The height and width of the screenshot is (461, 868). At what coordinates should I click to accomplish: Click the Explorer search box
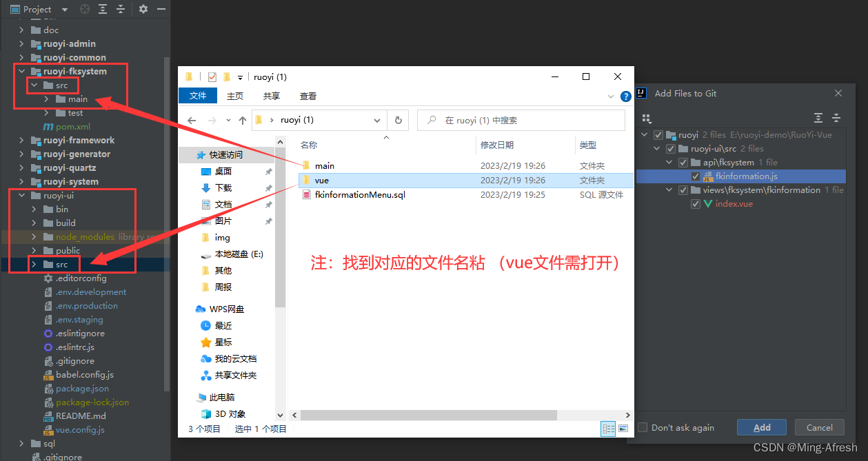(x=524, y=120)
